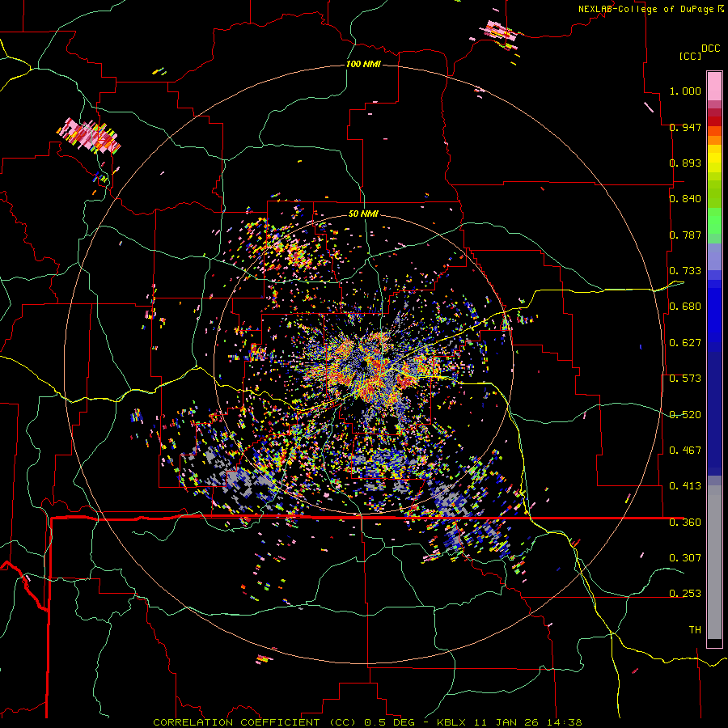
Task: Click the 0.893 color scale value
Action: [685, 163]
